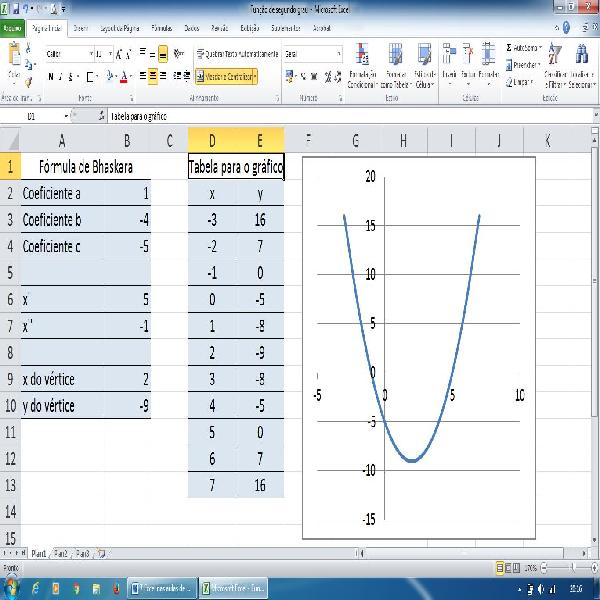Click the Limpar clear button
The image size is (600, 600).
tap(520, 82)
